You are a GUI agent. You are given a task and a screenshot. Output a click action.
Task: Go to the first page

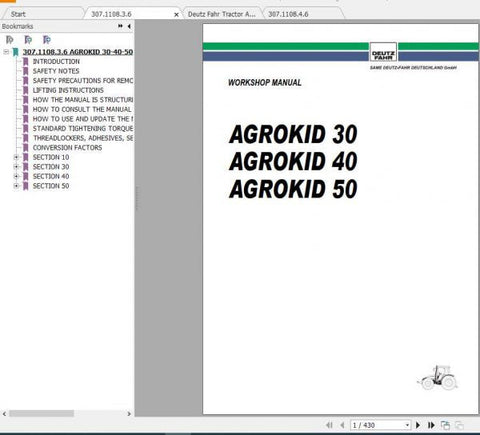[x=329, y=425]
